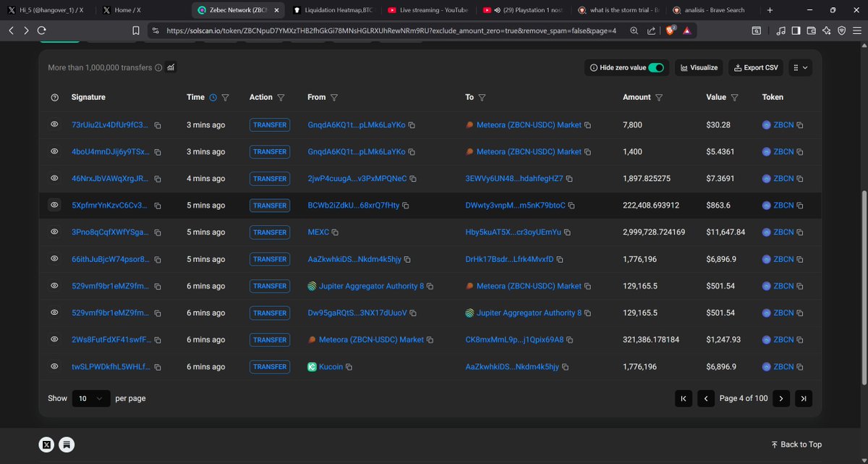Toggle eye for 2Ws8FutFdXF41swfF row

(54, 340)
